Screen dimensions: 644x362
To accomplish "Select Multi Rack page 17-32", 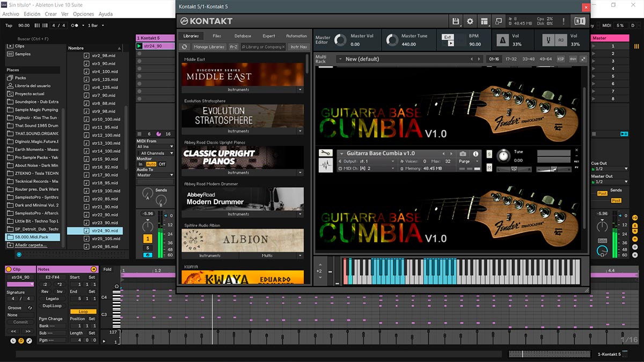I will coord(510,59).
